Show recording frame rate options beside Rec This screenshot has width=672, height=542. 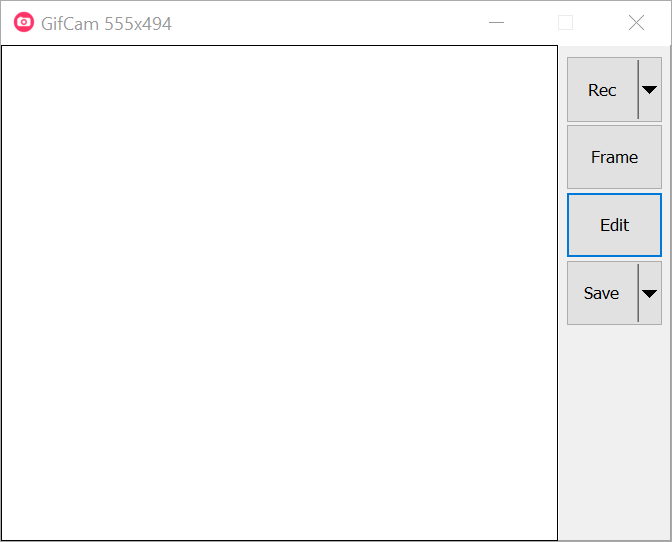coord(650,90)
